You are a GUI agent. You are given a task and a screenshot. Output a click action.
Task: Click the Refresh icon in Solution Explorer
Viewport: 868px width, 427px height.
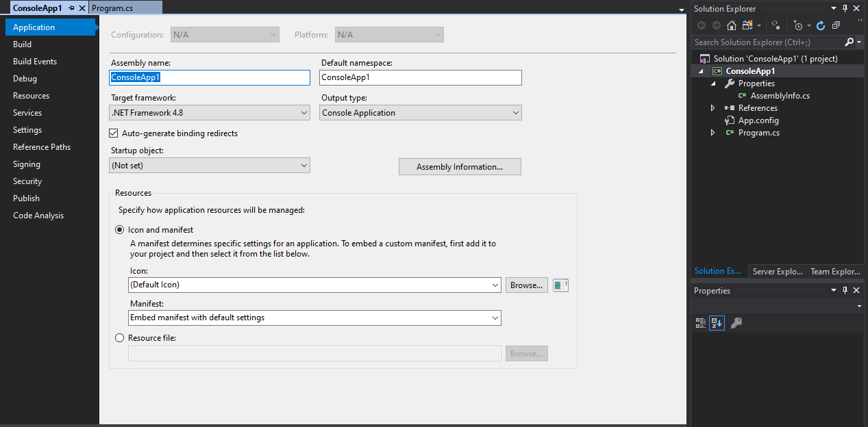[821, 25]
